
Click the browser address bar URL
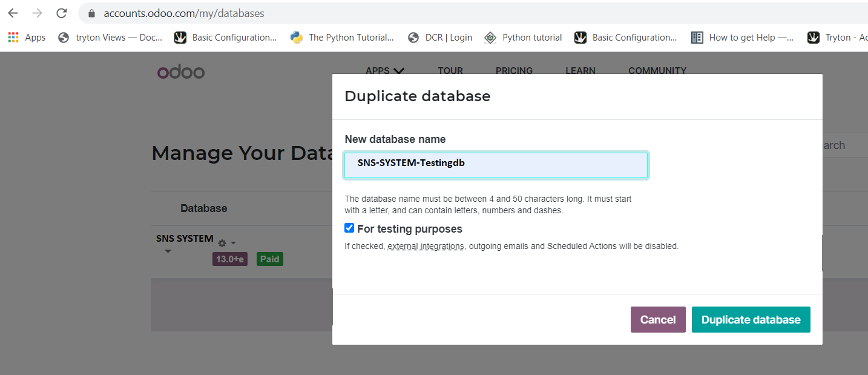click(184, 13)
